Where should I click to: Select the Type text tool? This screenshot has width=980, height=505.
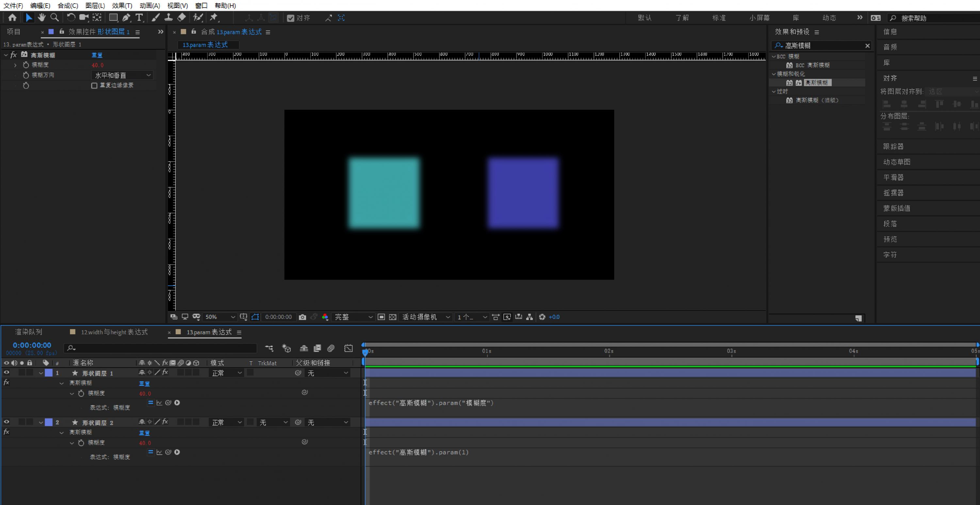139,18
